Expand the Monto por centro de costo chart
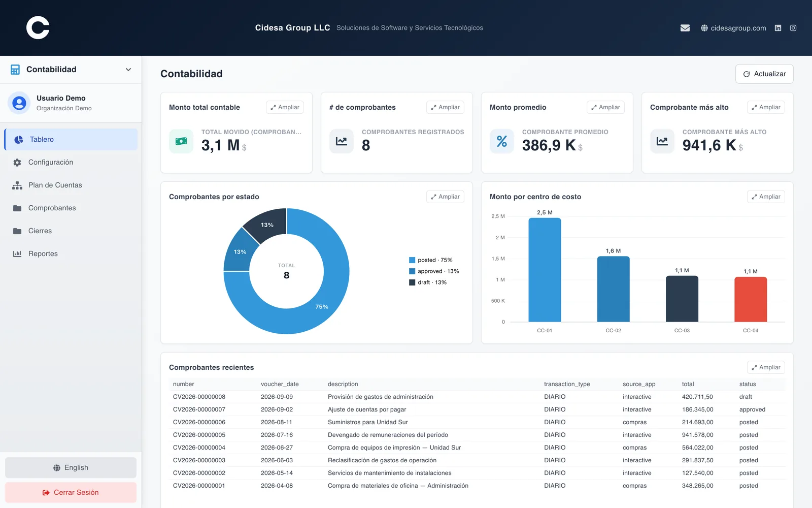Viewport: 812px width, 508px height. point(766,197)
